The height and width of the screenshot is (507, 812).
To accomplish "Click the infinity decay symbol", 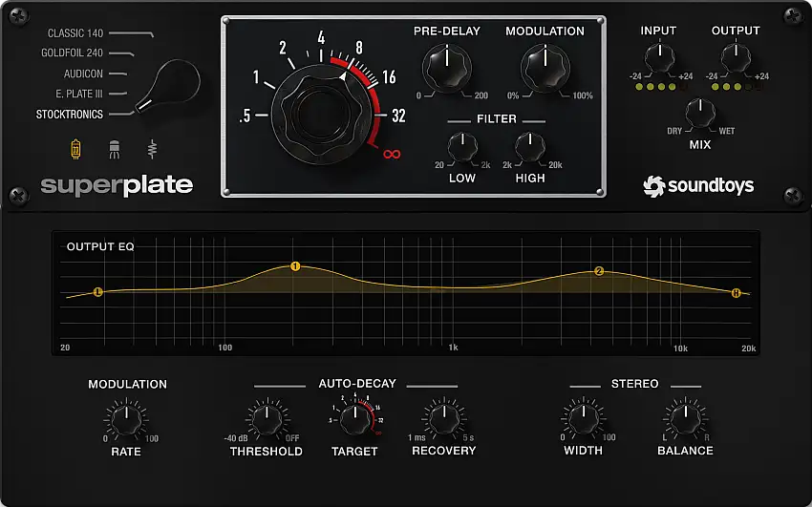I will tap(392, 154).
